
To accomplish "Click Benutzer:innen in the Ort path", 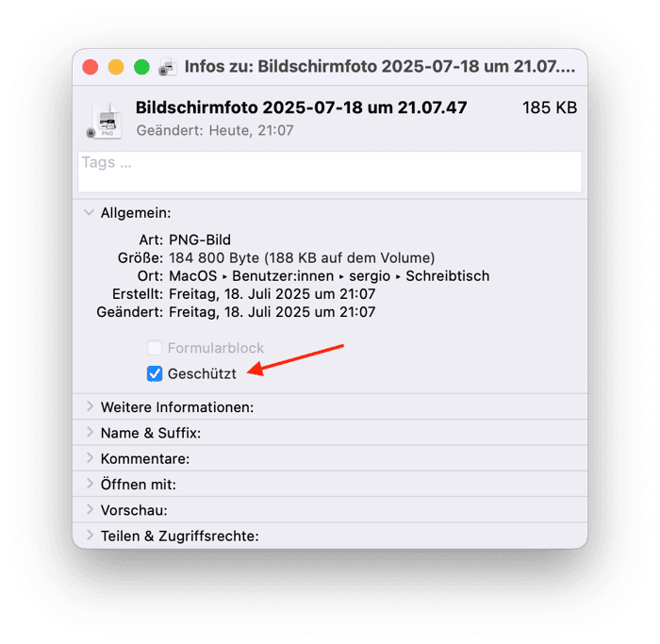I will (283, 276).
